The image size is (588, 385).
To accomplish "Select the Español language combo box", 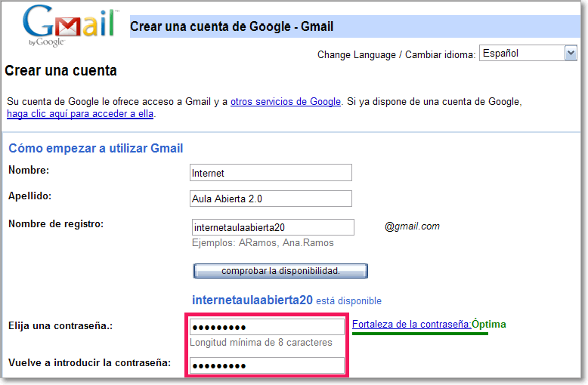I will coord(528,53).
